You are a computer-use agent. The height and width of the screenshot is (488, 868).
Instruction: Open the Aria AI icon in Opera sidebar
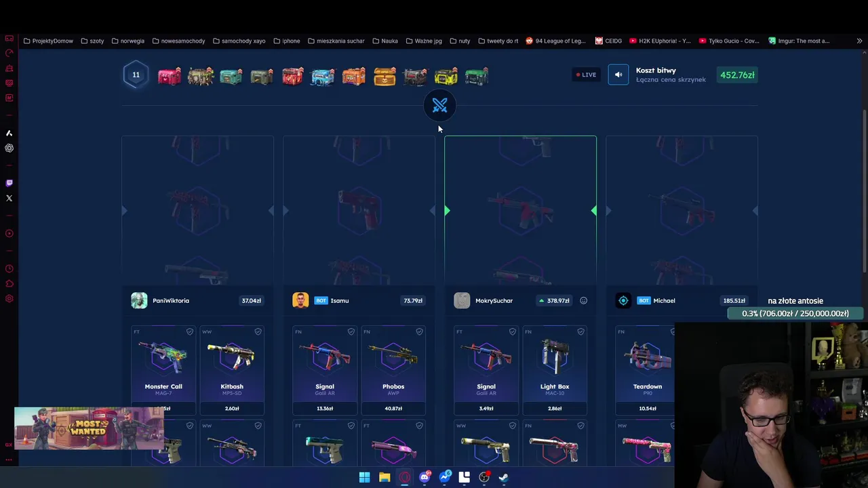[x=9, y=133]
